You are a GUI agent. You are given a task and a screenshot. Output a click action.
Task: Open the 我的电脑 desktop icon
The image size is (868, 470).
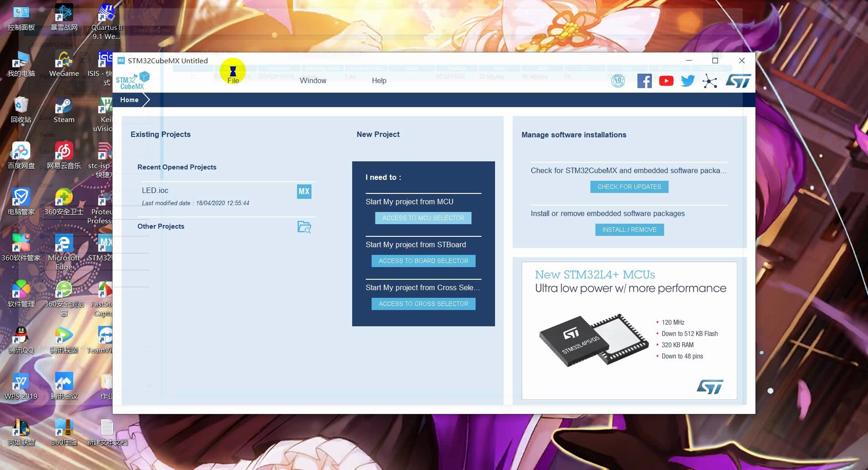[x=21, y=64]
